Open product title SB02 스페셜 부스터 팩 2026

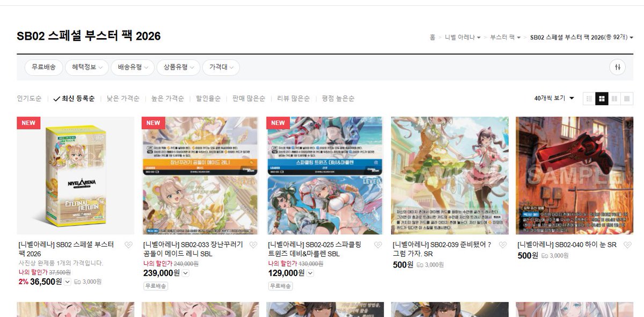click(66, 249)
